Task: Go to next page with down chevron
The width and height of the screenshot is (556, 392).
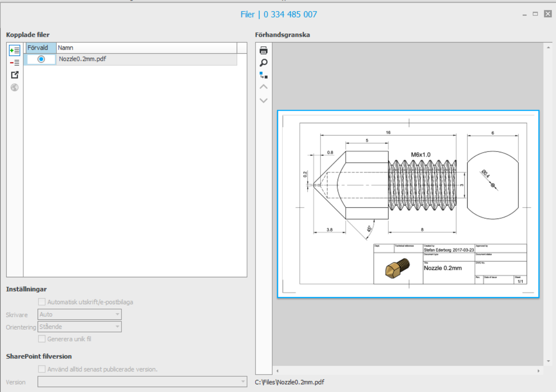Action: pyautogui.click(x=264, y=100)
